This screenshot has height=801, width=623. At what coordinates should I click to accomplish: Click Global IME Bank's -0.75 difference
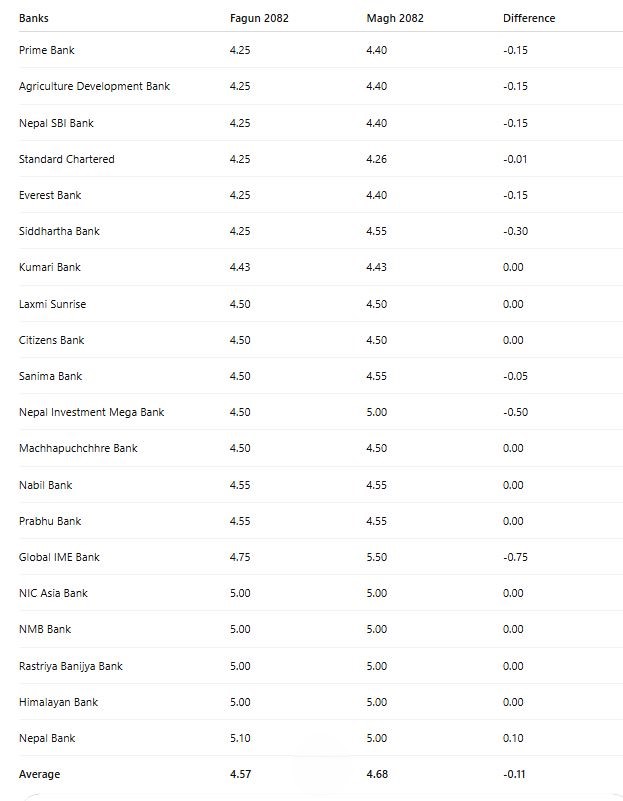pos(514,557)
